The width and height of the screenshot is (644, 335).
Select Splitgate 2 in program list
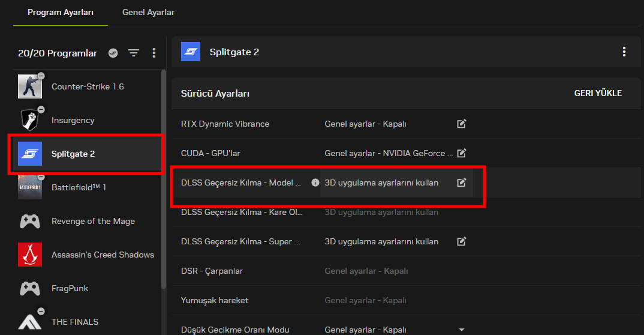point(87,154)
